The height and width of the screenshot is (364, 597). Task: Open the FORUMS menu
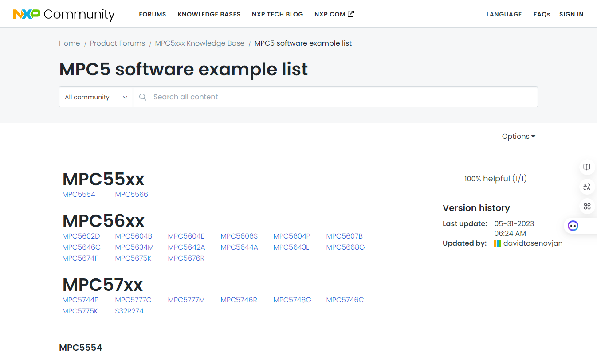153,14
